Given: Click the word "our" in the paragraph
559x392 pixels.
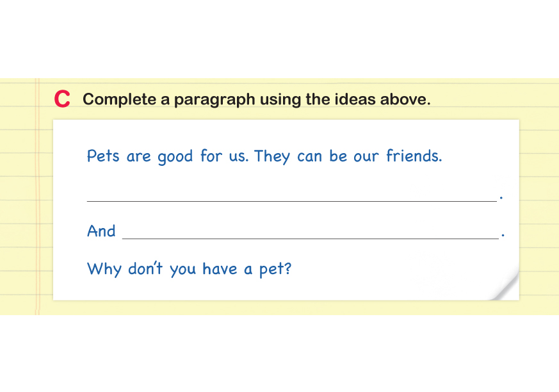Looking at the screenshot, I should pyautogui.click(x=366, y=157).
